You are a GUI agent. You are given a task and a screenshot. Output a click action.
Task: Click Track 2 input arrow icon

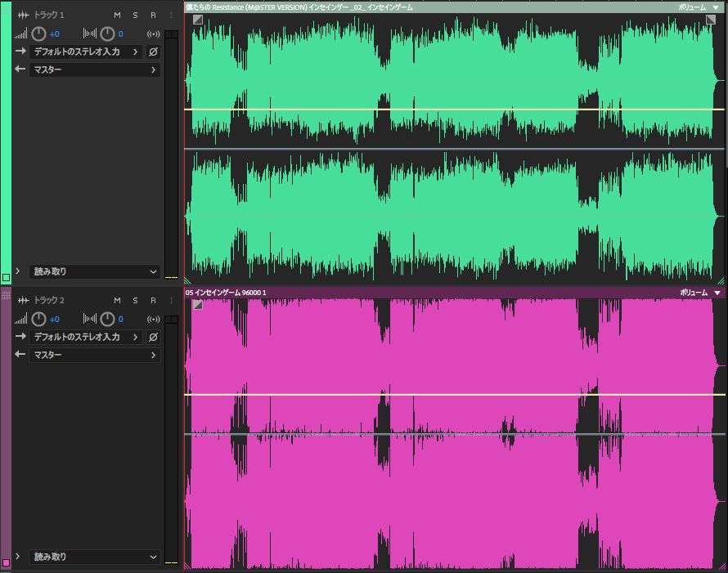20,337
